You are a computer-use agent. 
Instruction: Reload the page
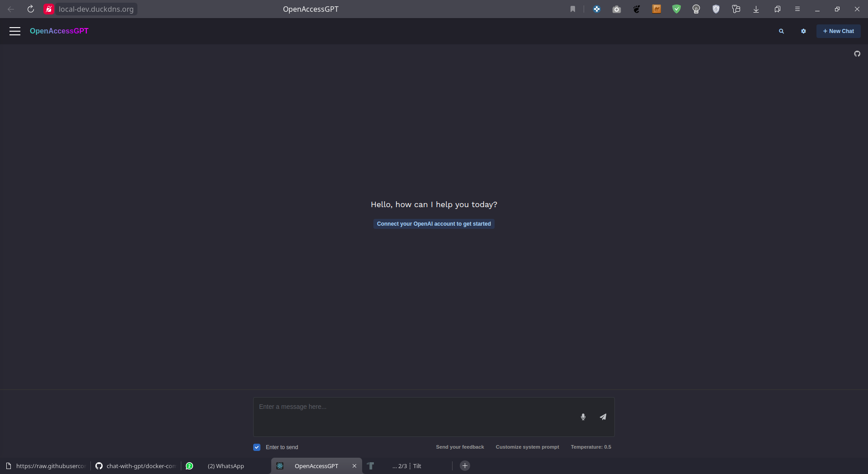[31, 9]
